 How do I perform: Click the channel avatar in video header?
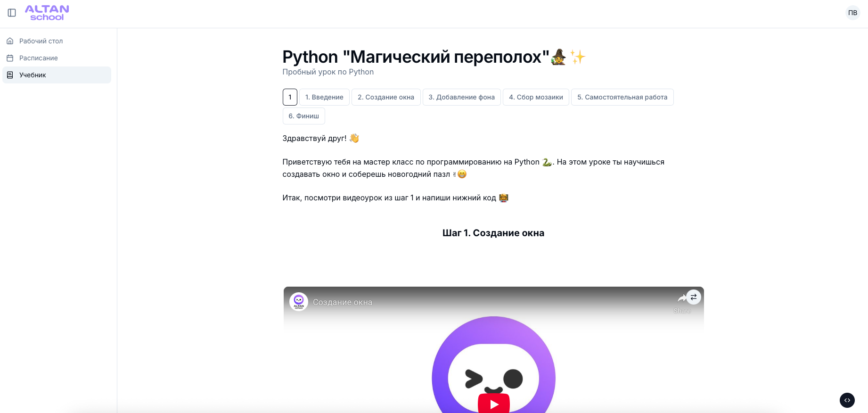(299, 302)
